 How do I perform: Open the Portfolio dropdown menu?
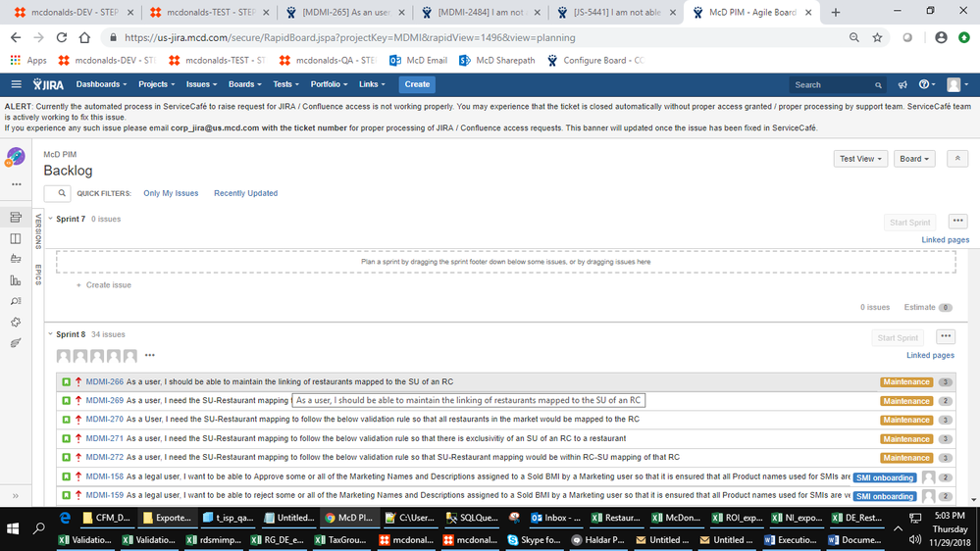329,84
